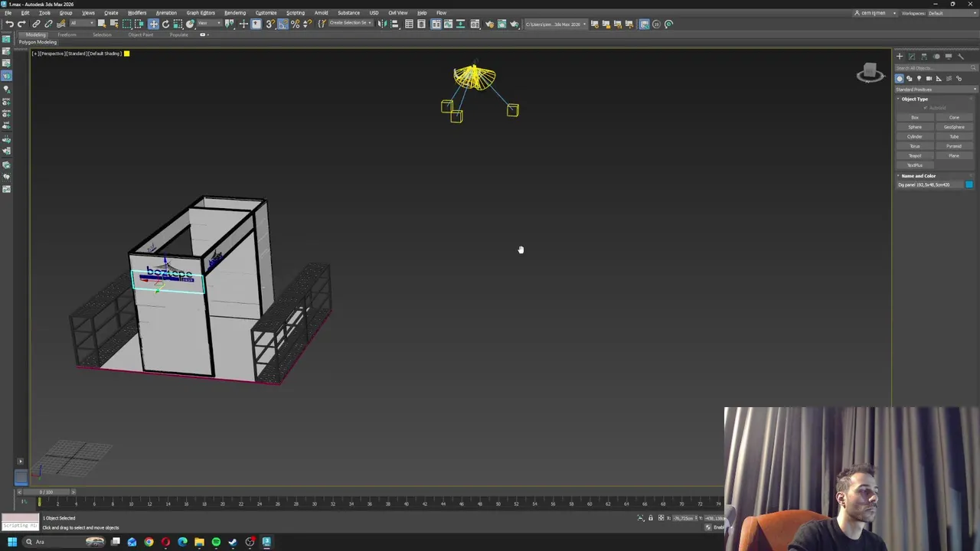Click the Windows Start button
Image resolution: width=980 pixels, height=551 pixels.
click(11, 542)
